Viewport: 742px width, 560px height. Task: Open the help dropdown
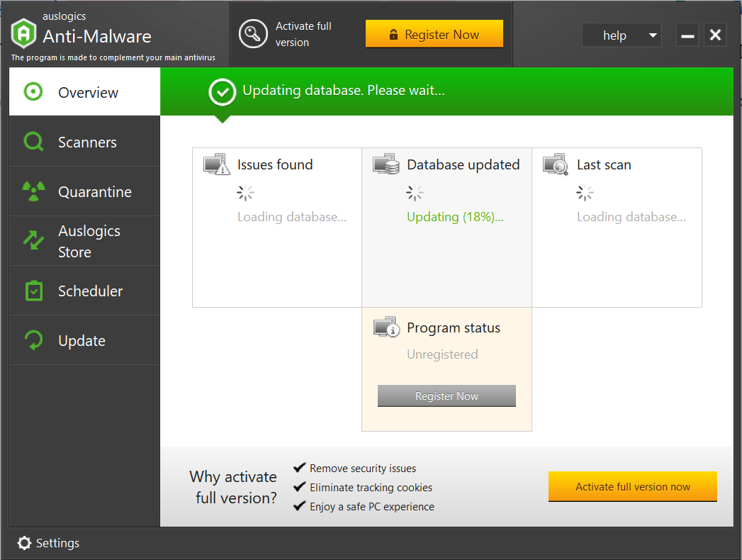click(622, 35)
